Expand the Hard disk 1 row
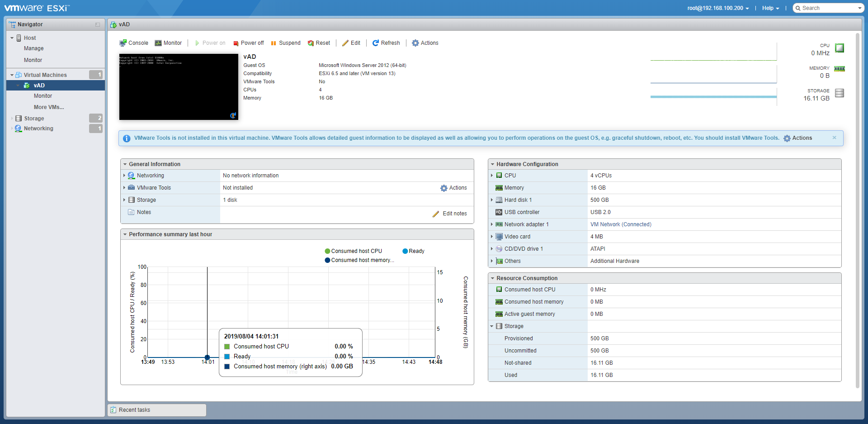Image resolution: width=868 pixels, height=424 pixels. pos(492,200)
